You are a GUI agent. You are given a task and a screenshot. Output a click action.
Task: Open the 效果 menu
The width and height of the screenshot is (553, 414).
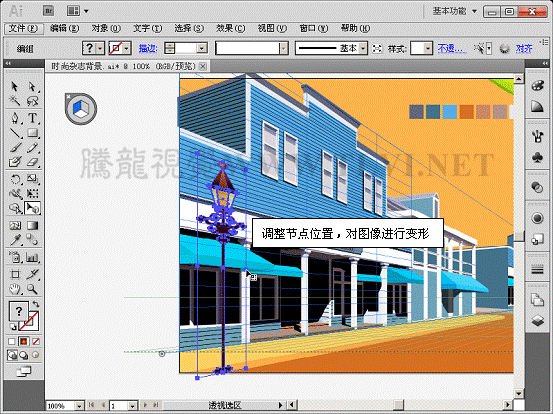(231, 28)
